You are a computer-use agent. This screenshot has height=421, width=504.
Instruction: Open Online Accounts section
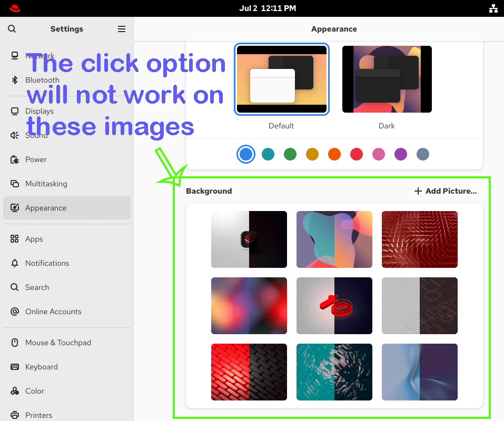67,312
